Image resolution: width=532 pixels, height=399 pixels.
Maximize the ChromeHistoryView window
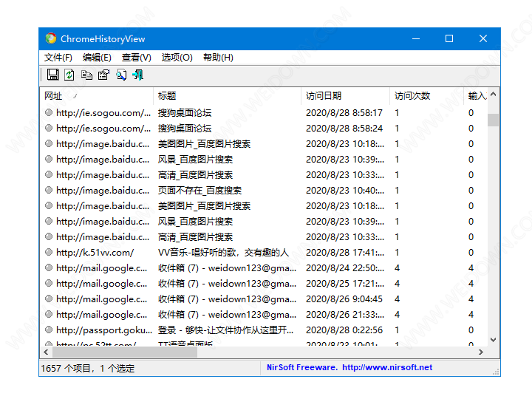[x=449, y=38]
